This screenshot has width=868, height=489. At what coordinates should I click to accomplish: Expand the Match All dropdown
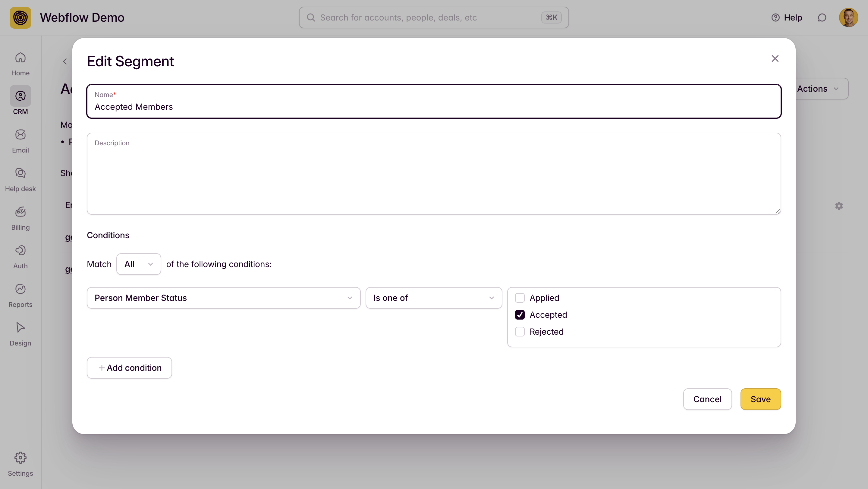pyautogui.click(x=139, y=264)
